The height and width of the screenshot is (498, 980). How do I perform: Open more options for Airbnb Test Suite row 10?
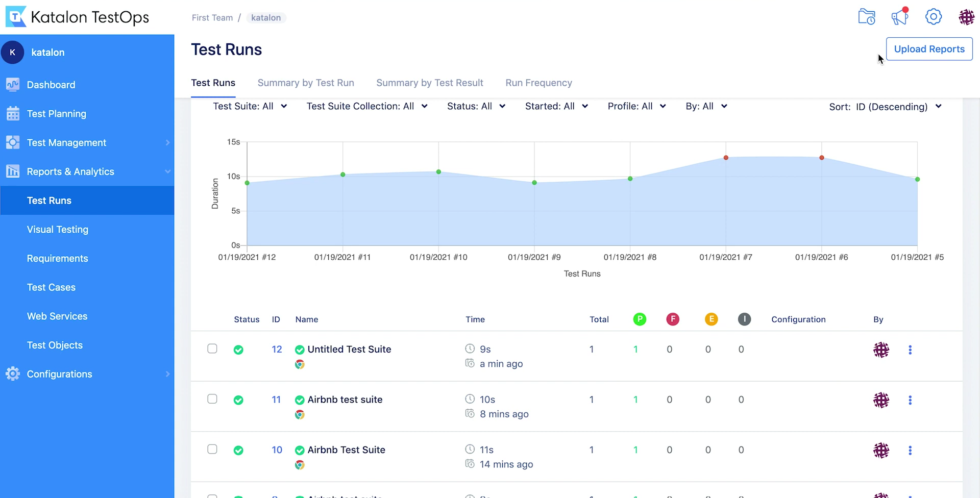[910, 451]
